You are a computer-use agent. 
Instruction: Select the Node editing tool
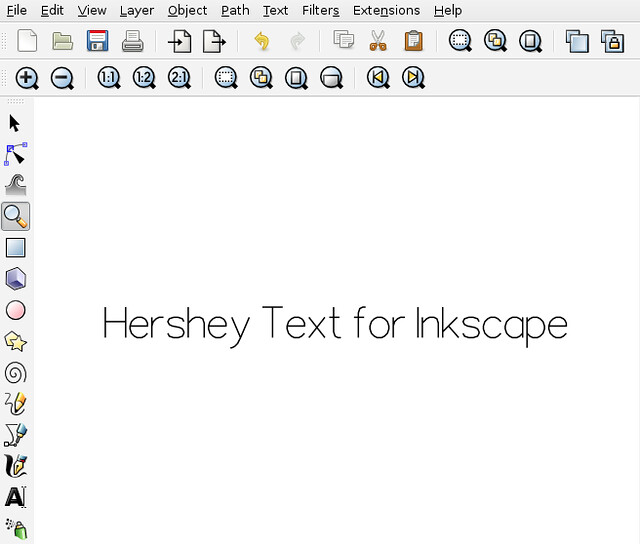[15, 154]
